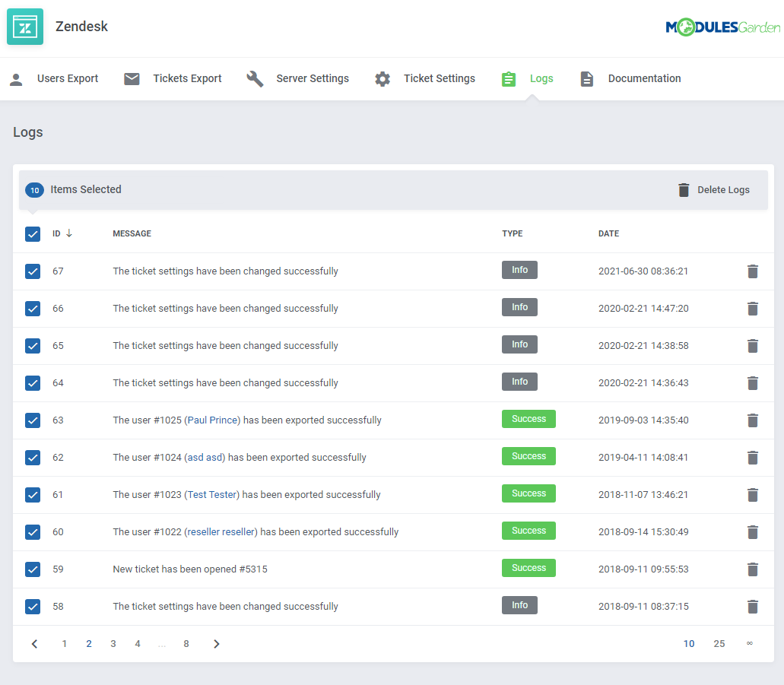The width and height of the screenshot is (784, 685).
Task: Show all entries with infinity option
Action: click(750, 643)
